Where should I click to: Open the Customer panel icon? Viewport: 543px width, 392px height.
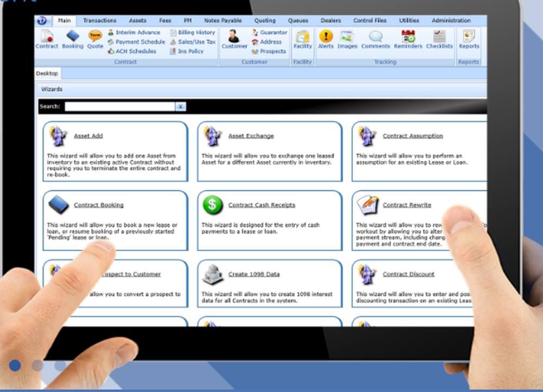[x=234, y=39]
